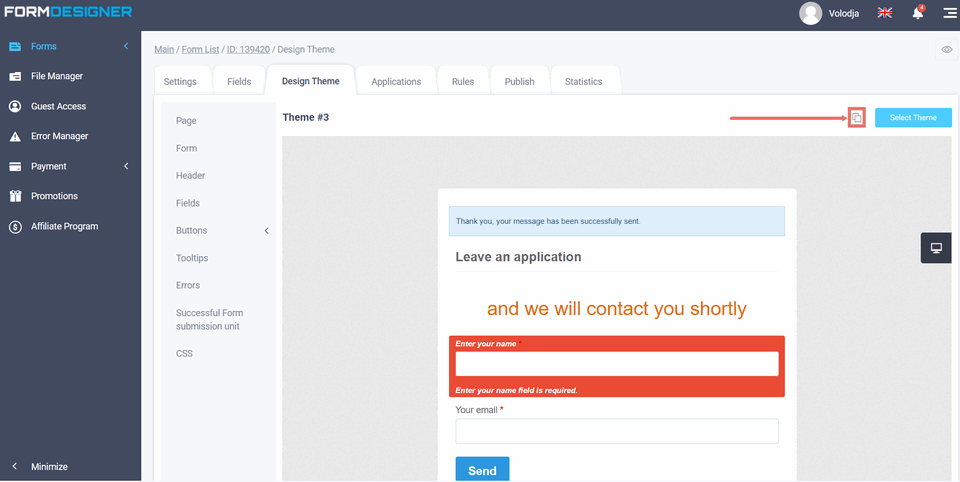
Task: Click the Your email input field
Action: (617, 431)
